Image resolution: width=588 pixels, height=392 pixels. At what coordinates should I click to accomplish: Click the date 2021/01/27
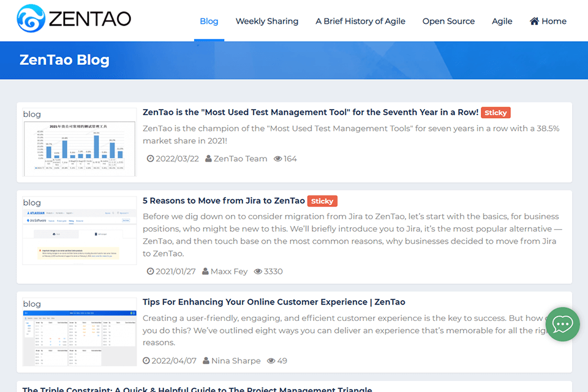pos(176,271)
